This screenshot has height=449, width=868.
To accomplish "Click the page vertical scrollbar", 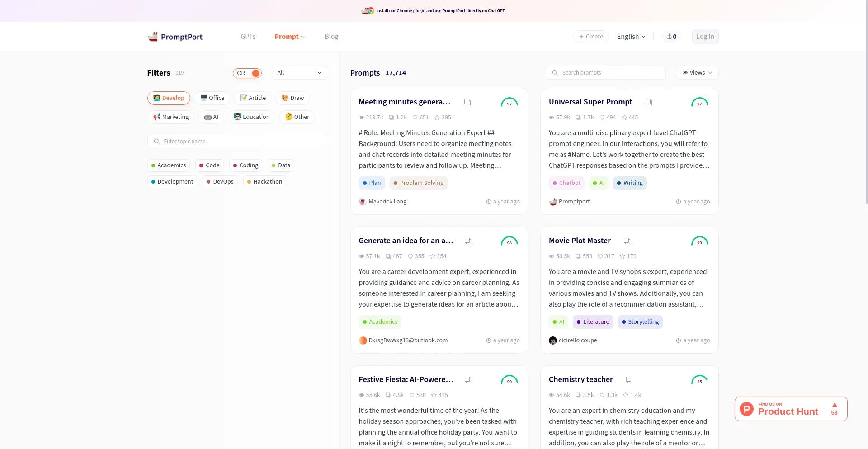I will [x=866, y=102].
